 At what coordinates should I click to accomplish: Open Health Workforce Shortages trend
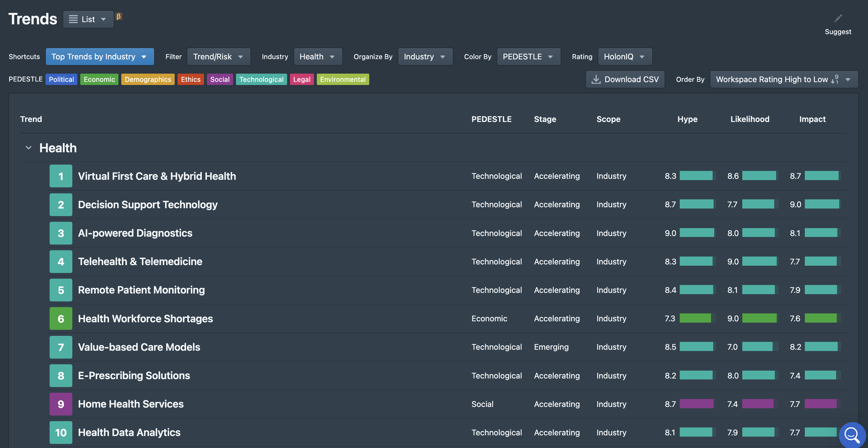[145, 318]
